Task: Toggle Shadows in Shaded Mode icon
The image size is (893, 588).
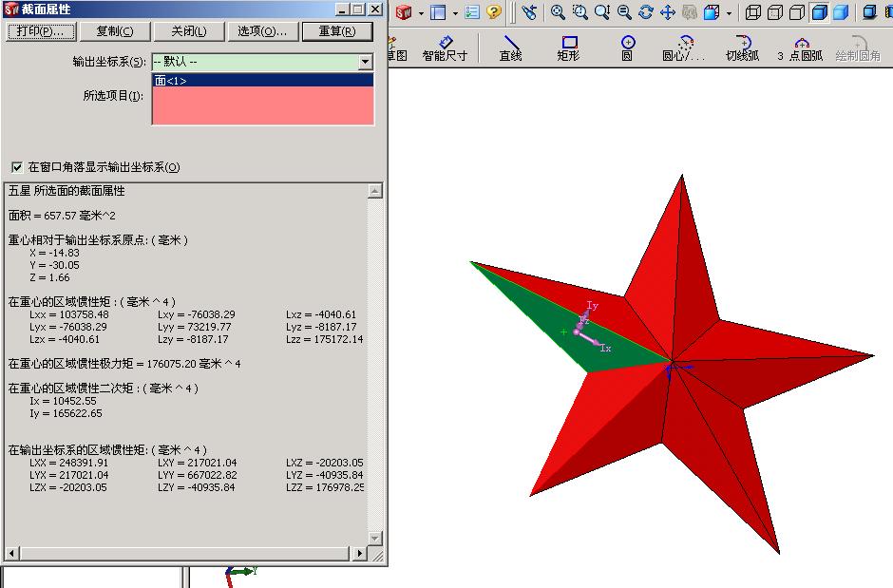Action: pos(869,12)
